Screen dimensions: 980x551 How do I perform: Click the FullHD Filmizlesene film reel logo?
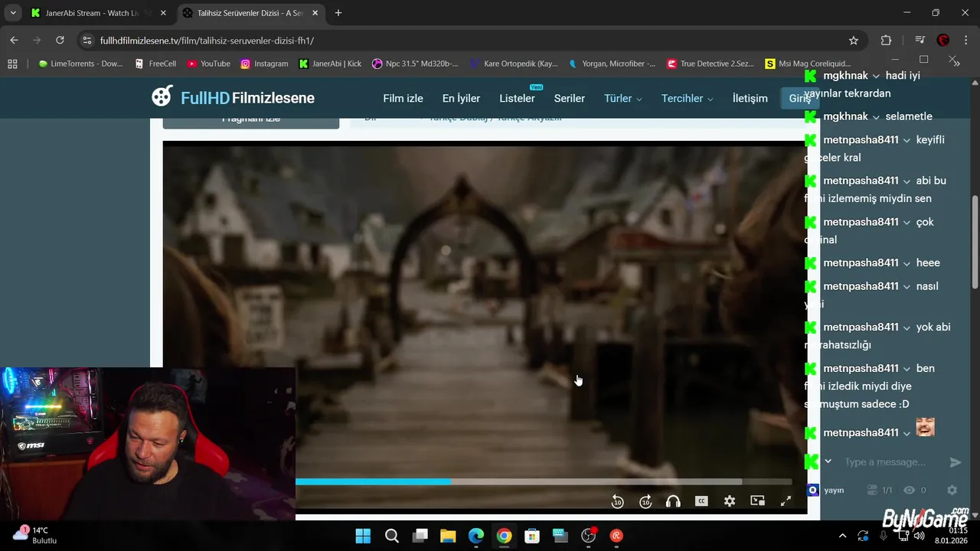click(x=162, y=96)
